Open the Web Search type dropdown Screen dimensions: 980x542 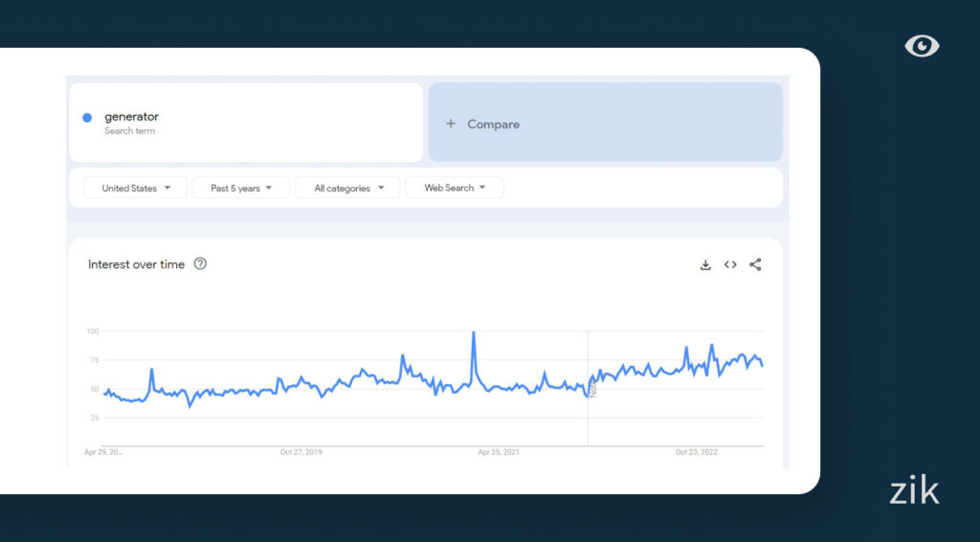455,188
